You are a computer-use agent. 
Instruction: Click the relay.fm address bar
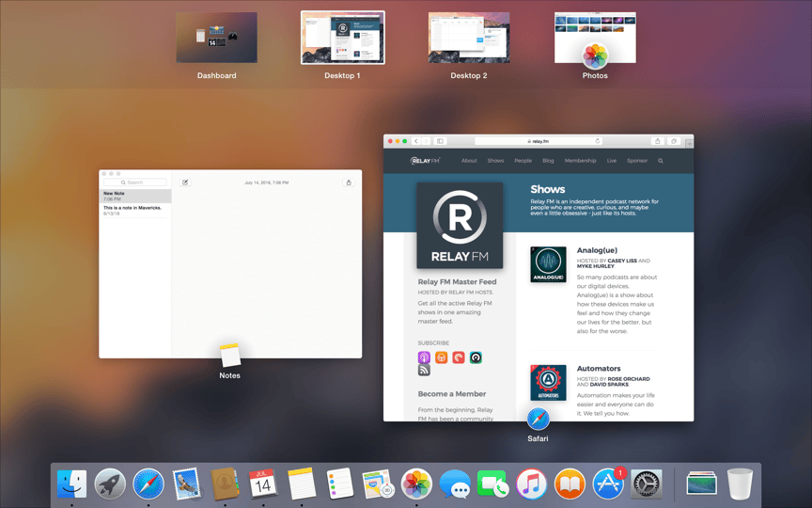(x=539, y=141)
